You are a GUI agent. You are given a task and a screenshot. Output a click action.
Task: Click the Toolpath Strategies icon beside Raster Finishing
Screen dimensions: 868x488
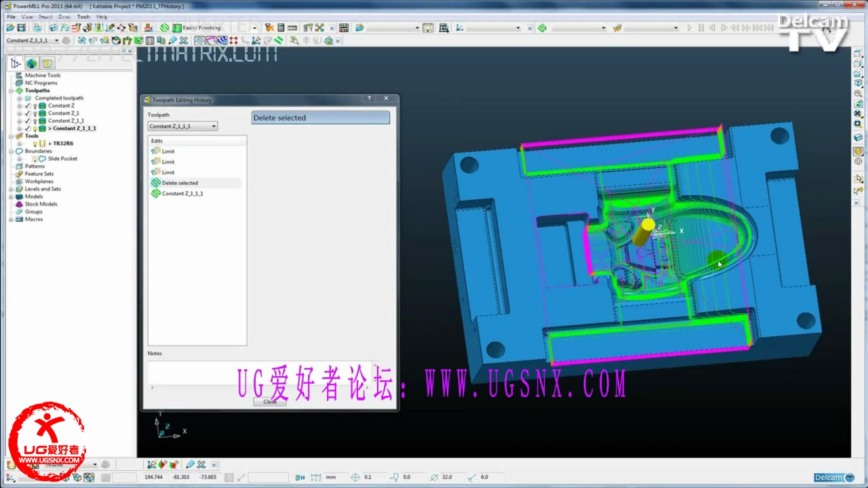164,28
